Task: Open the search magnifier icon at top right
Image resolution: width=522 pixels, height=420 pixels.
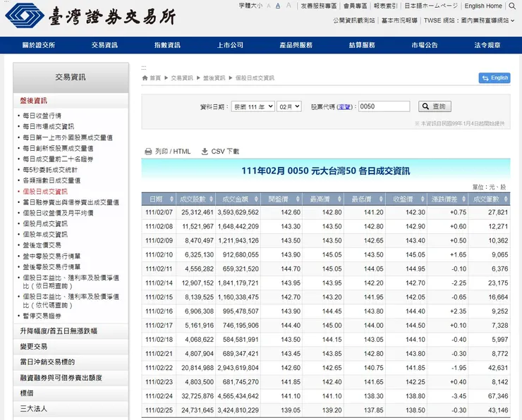Action: pyautogui.click(x=512, y=6)
